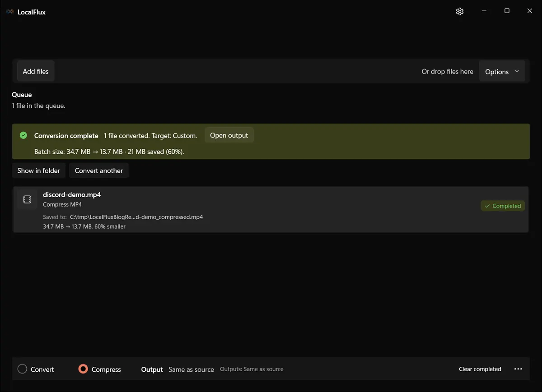Click the Batch size summary text
542x392 pixels.
tap(109, 152)
